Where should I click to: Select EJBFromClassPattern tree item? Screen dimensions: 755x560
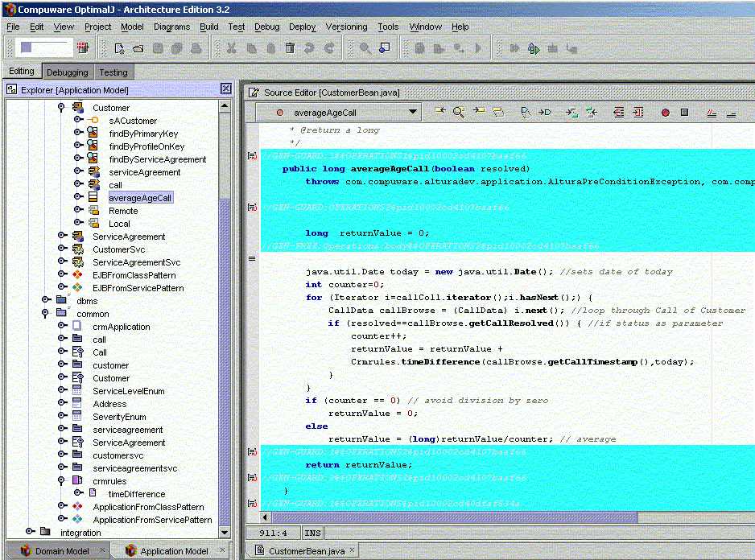134,275
